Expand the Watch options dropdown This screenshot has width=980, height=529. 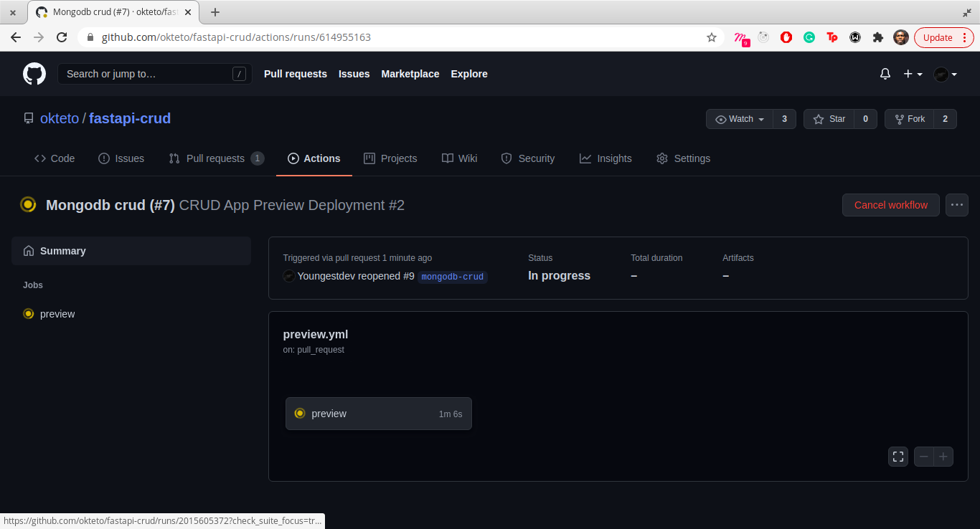point(740,119)
